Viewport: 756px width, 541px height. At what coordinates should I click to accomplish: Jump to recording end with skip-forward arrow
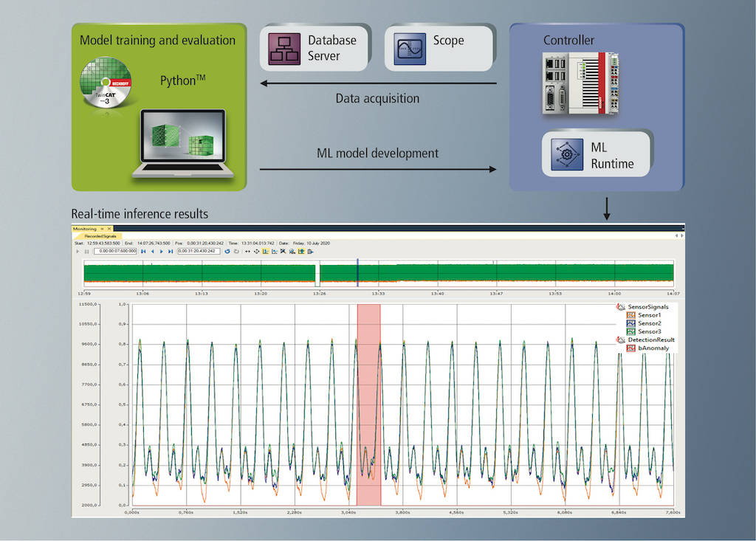click(x=171, y=251)
